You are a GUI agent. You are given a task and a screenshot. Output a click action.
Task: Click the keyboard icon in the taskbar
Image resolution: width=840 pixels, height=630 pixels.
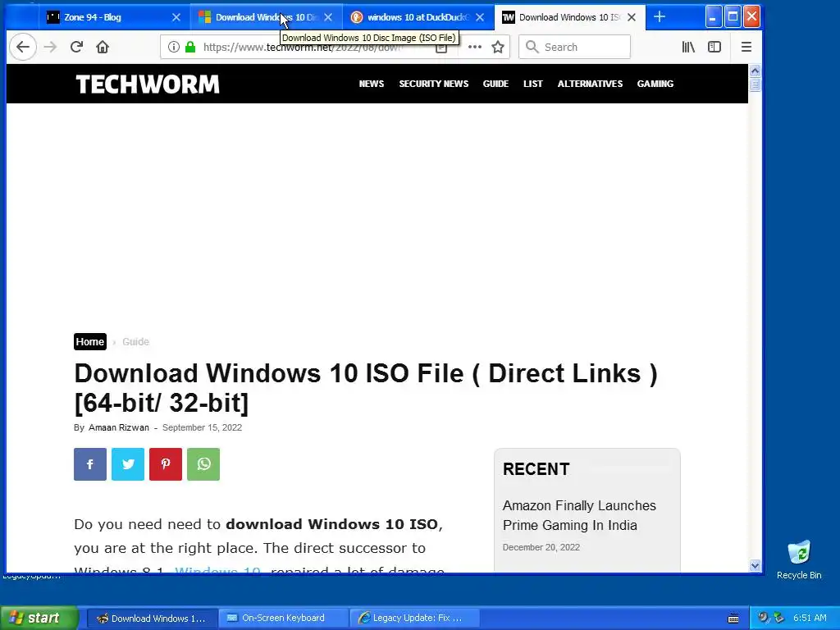[733, 619]
